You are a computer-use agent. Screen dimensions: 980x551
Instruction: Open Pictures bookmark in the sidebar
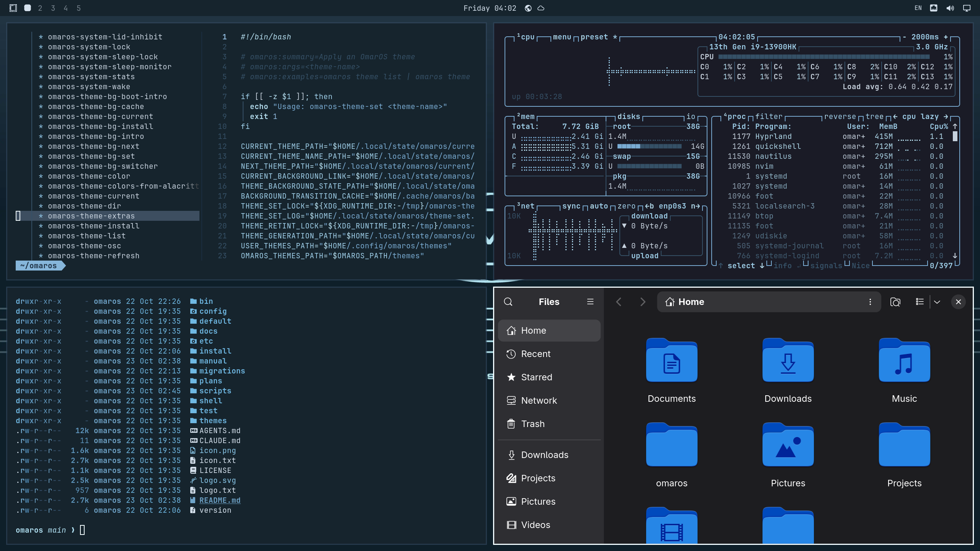(549, 502)
